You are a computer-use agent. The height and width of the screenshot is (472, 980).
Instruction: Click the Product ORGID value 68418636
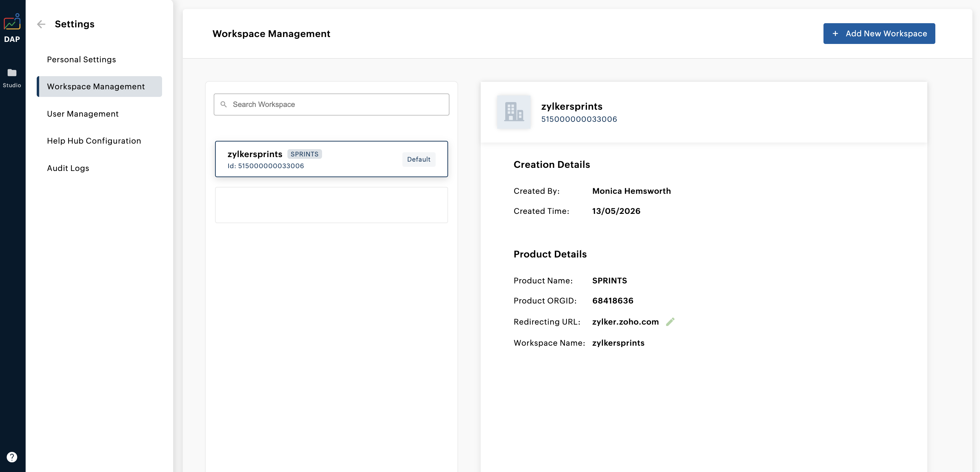(613, 301)
